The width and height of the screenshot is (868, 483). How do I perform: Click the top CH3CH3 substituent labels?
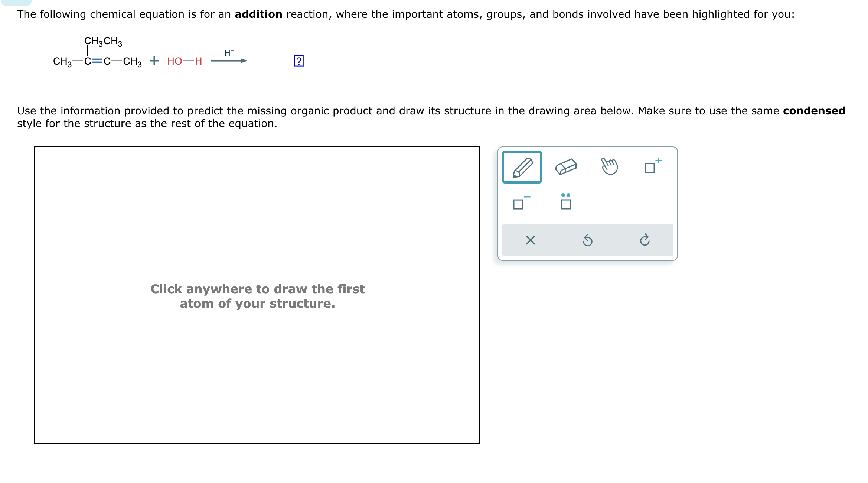[x=103, y=41]
